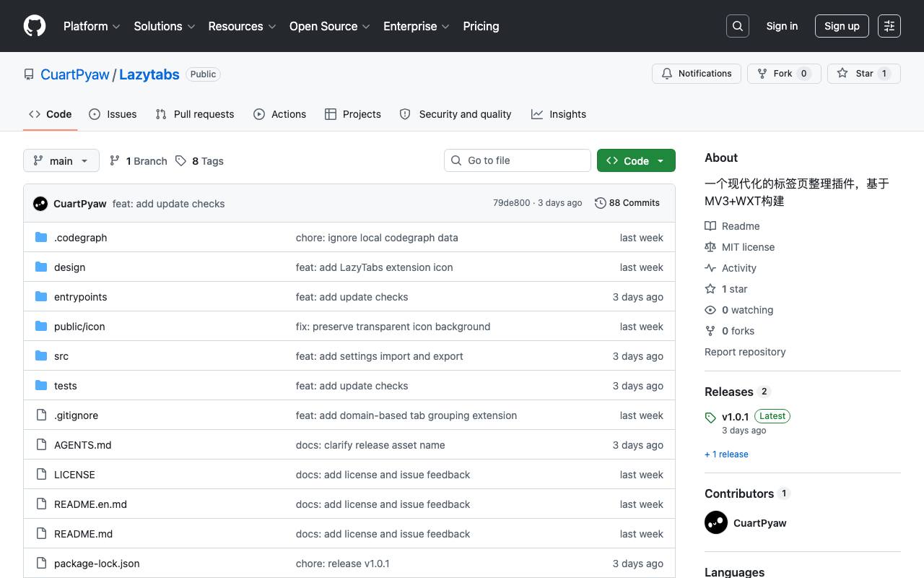Open the appearance settings icon button

[889, 26]
